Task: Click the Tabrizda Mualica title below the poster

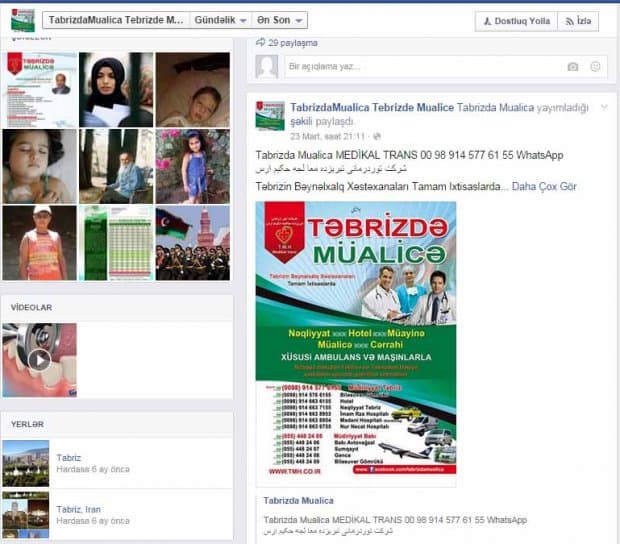Action: [299, 501]
